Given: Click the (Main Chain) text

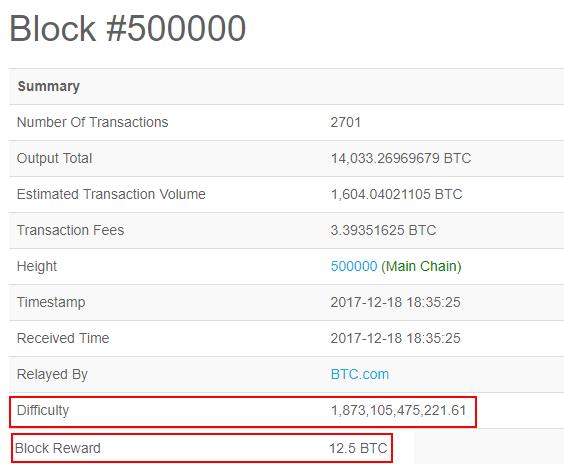Looking at the screenshot, I should pyautogui.click(x=421, y=267).
